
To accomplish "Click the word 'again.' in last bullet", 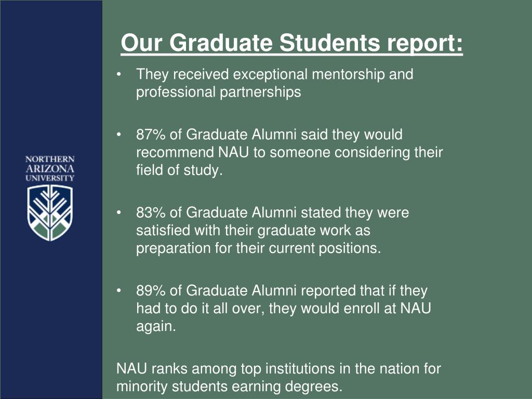I will [x=156, y=326].
